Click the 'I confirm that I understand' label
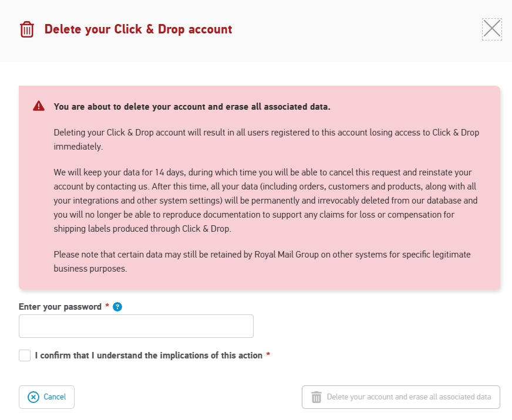Image resolution: width=512 pixels, height=420 pixels. point(149,355)
